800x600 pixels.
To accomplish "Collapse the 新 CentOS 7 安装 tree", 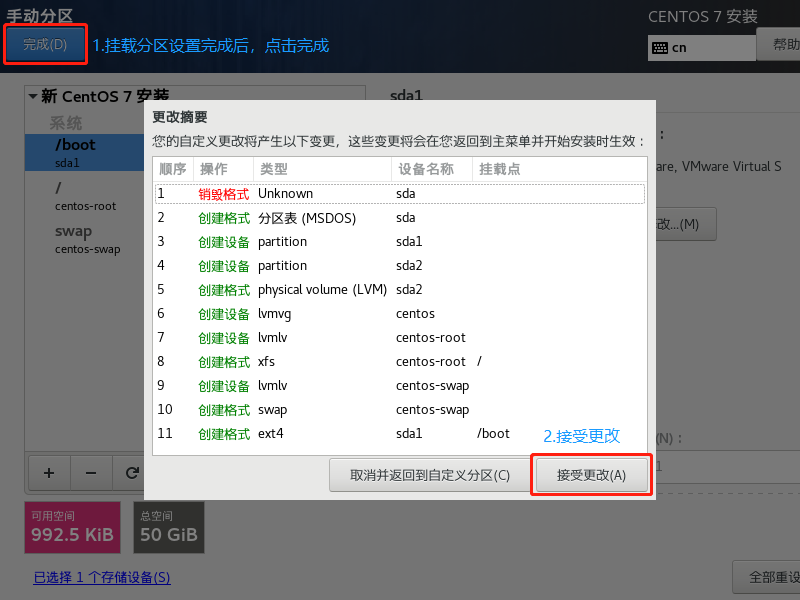I will coord(33,97).
